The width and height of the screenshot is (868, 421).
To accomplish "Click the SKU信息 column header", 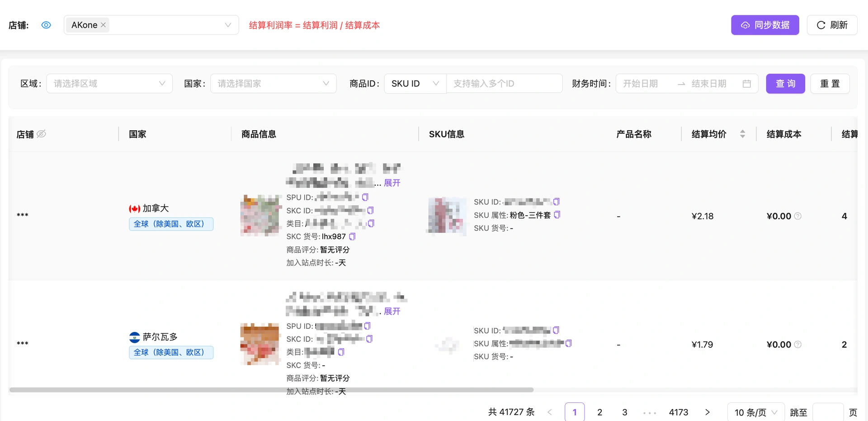I will click(447, 134).
